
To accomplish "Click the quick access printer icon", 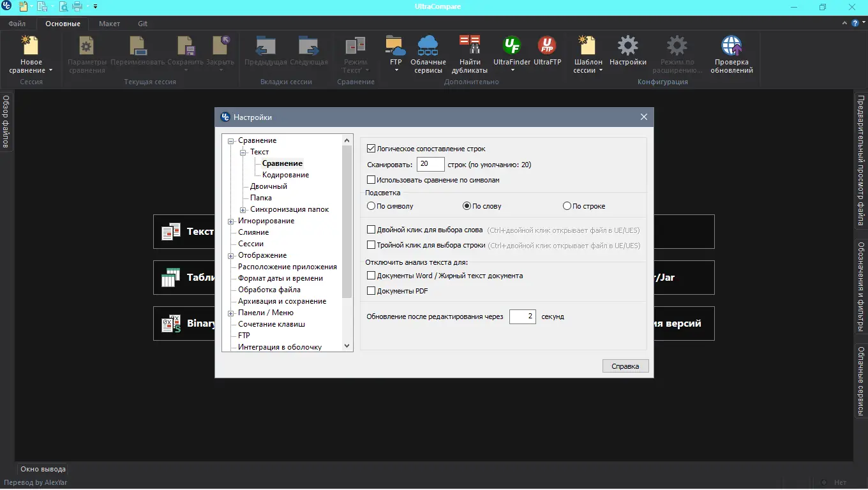I will (x=77, y=7).
